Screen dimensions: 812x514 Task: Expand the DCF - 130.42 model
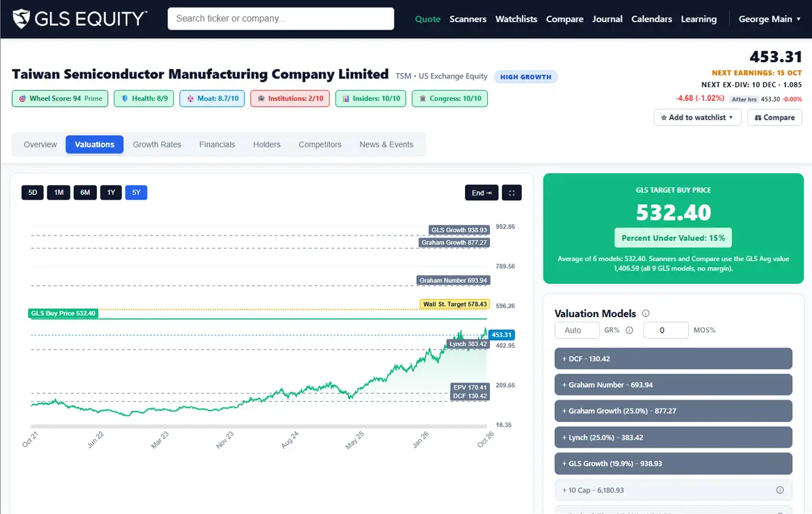tap(673, 358)
